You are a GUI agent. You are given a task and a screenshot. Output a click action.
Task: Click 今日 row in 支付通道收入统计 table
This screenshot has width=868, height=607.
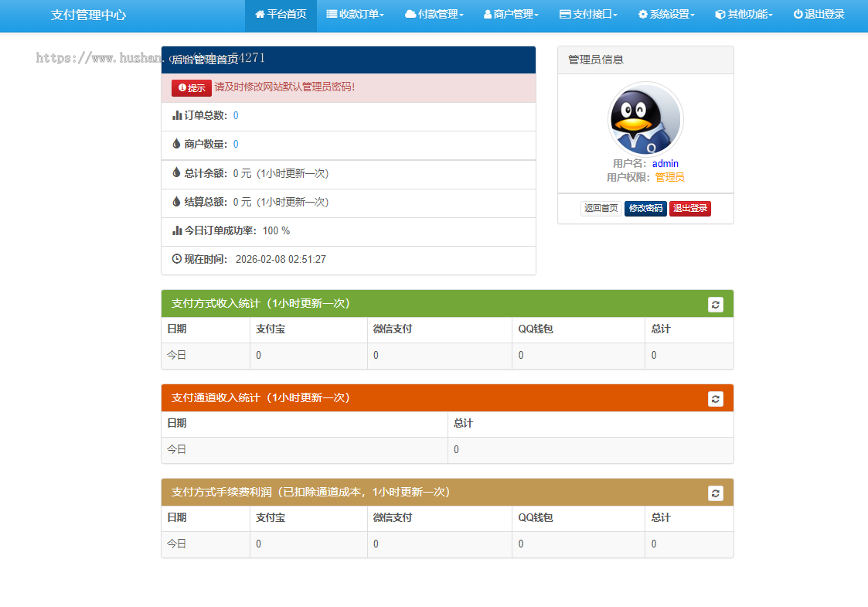click(x=448, y=450)
